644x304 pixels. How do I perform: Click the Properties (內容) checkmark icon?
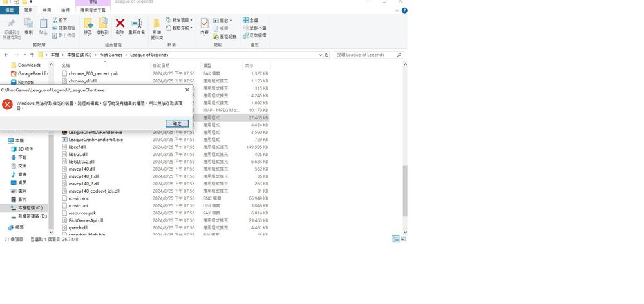tap(204, 26)
